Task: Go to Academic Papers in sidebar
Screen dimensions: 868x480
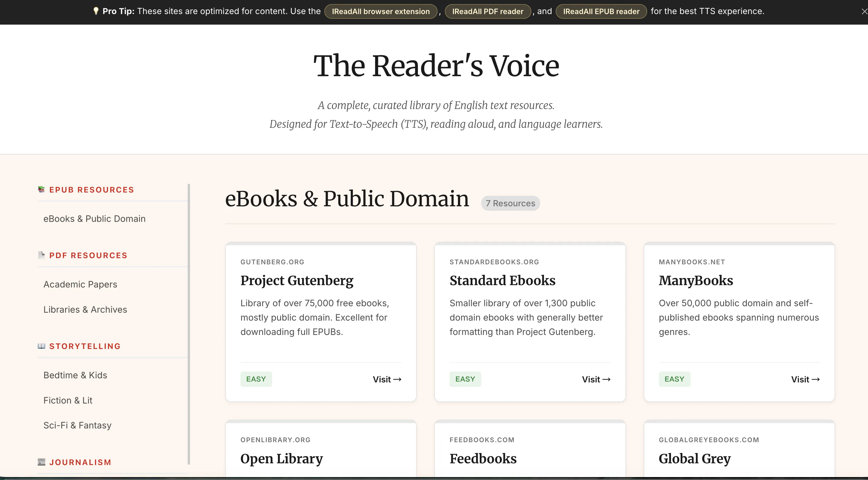Action: click(x=80, y=285)
